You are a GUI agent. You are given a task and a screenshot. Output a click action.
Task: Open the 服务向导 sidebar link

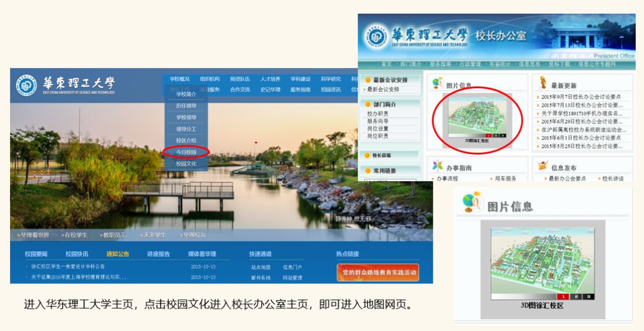pyautogui.click(x=378, y=121)
